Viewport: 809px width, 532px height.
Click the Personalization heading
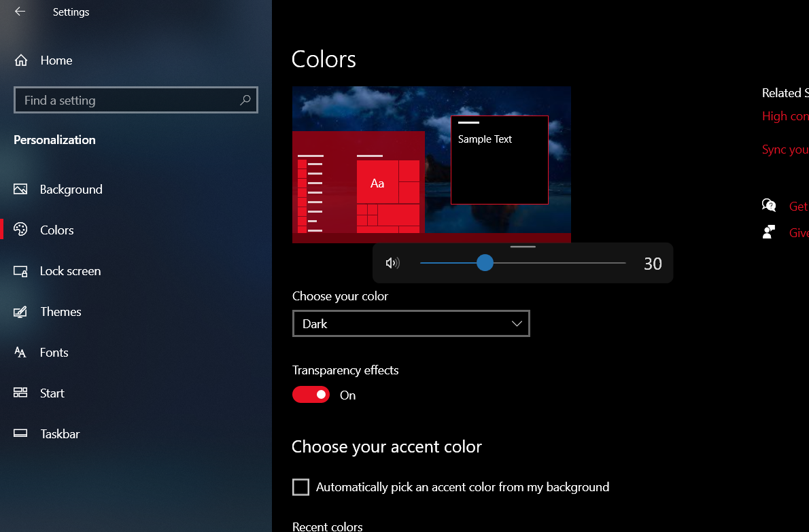(x=54, y=140)
